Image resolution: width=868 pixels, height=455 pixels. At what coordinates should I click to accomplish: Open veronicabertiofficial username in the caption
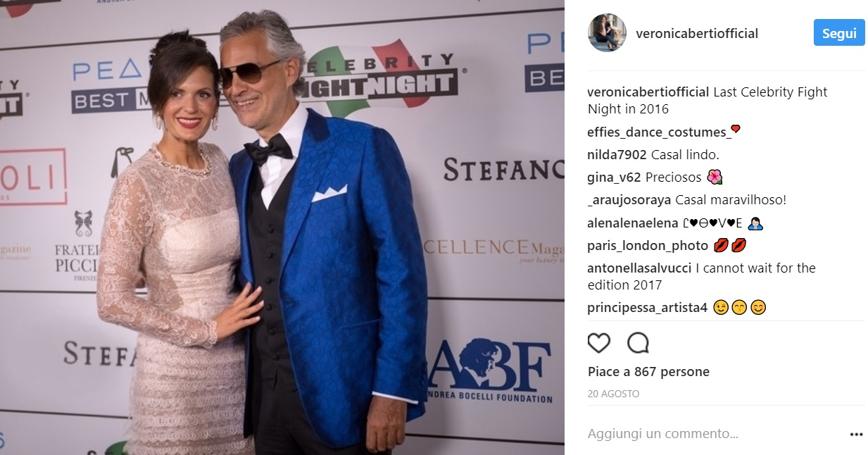pos(648,92)
